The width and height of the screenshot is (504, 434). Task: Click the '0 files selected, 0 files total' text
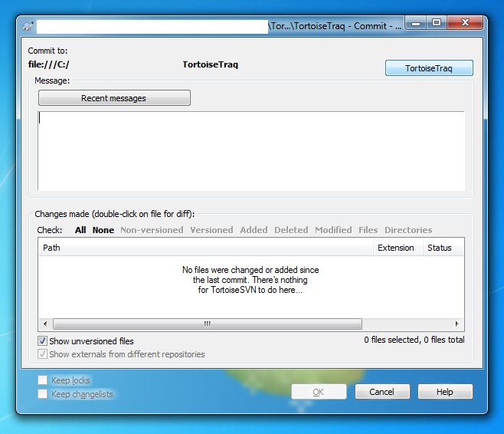pyautogui.click(x=414, y=340)
